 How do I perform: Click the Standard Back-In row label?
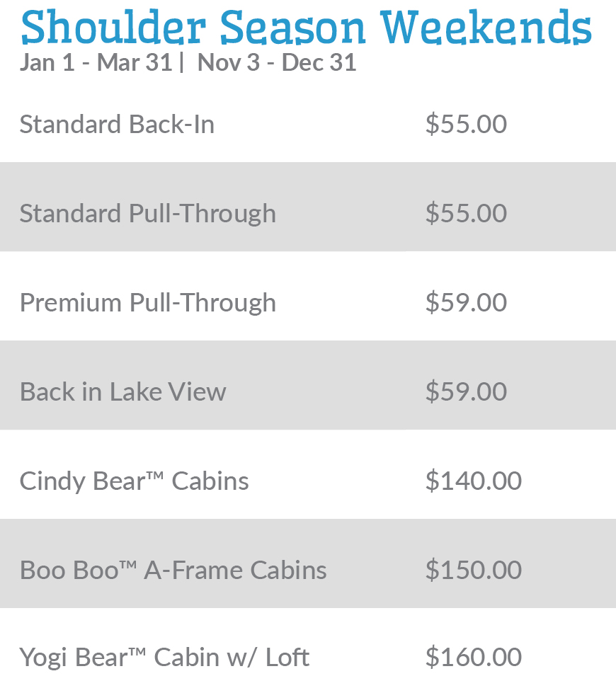[x=118, y=124]
